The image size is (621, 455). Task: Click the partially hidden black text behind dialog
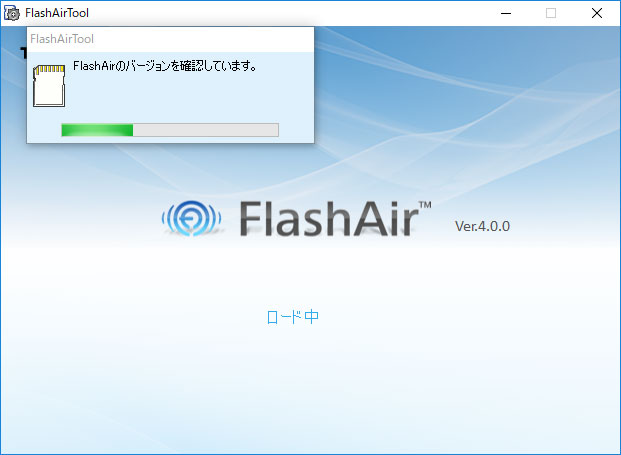(23, 53)
